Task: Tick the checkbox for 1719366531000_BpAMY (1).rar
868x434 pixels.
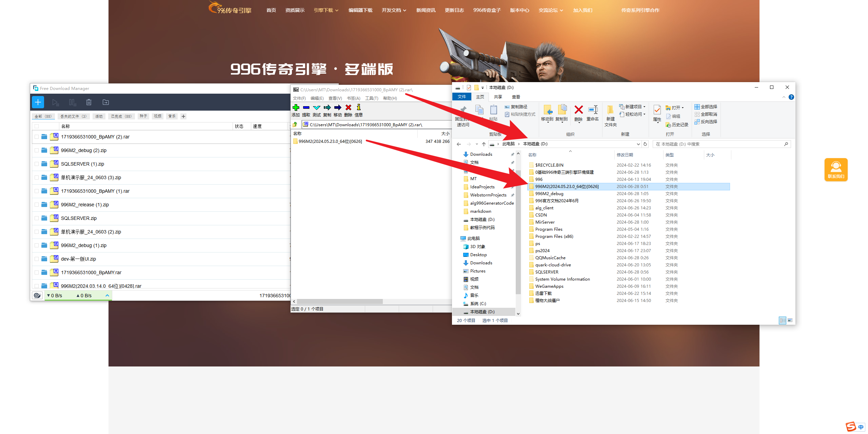Action: (37, 191)
